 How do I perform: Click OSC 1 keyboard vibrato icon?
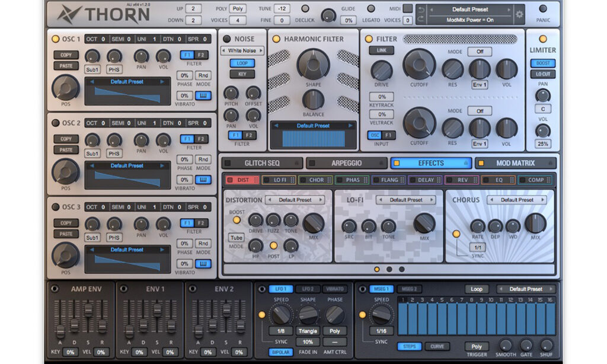(203, 95)
